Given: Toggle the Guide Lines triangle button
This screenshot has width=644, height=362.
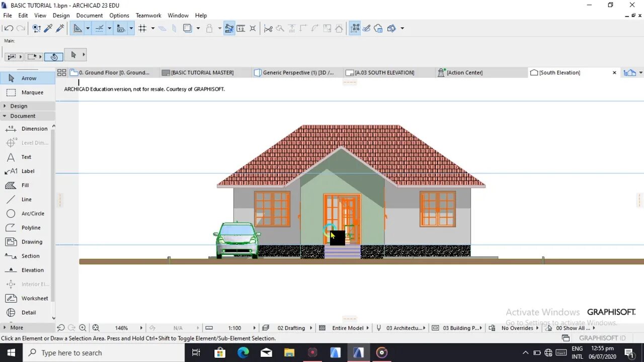Looking at the screenshot, I should [x=77, y=29].
